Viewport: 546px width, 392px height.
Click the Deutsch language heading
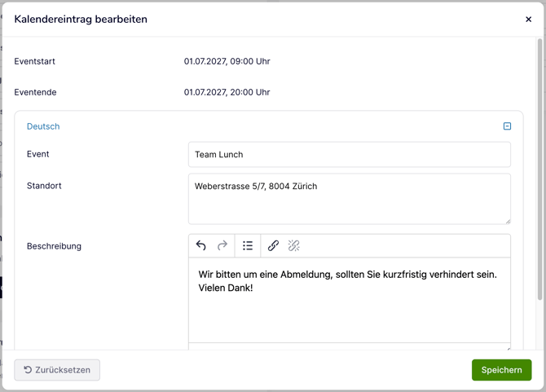pos(43,126)
